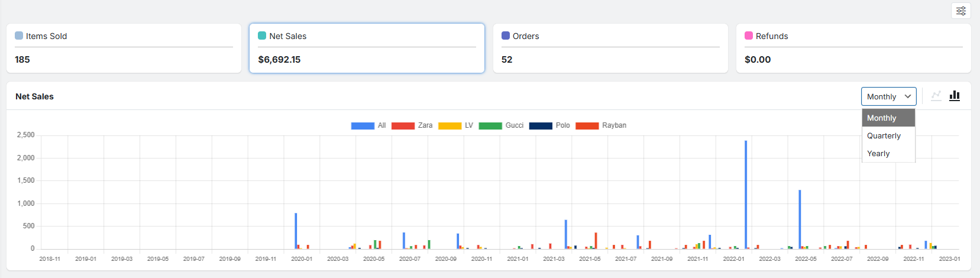Viewport: 980px width, 278px height.
Task: Click the Refunds pink square icon
Action: [x=749, y=35]
